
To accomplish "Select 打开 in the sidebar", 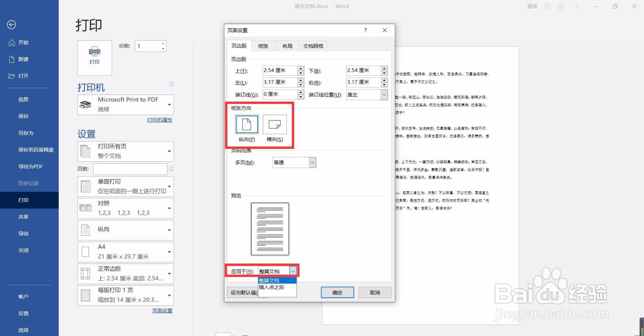I will 19,76.
